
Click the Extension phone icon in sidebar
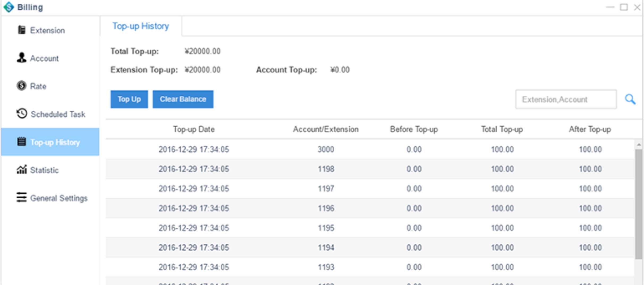(22, 30)
